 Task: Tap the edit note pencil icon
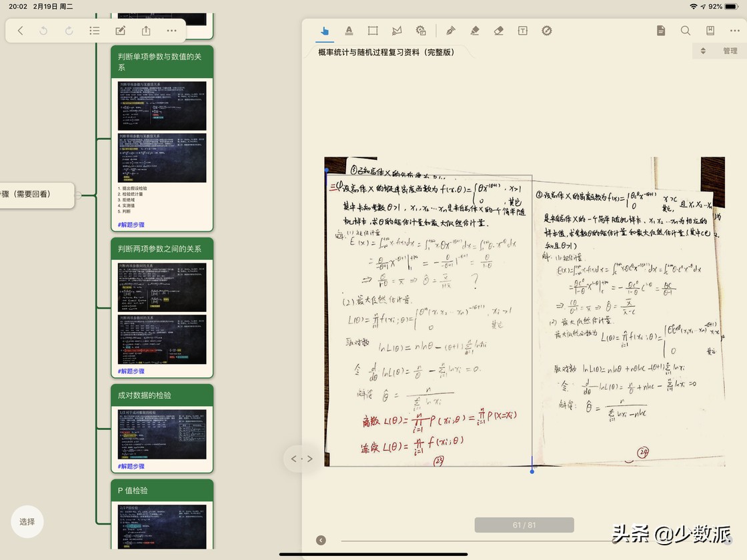tap(121, 31)
